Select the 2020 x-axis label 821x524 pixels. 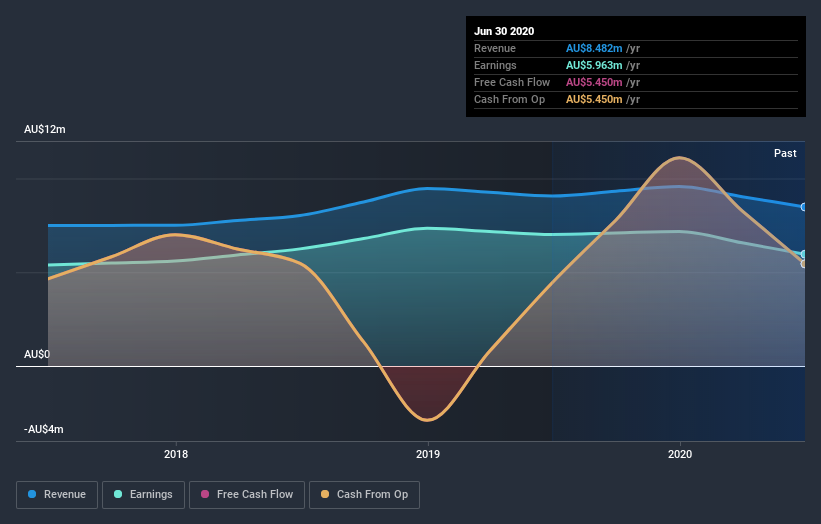pos(680,454)
